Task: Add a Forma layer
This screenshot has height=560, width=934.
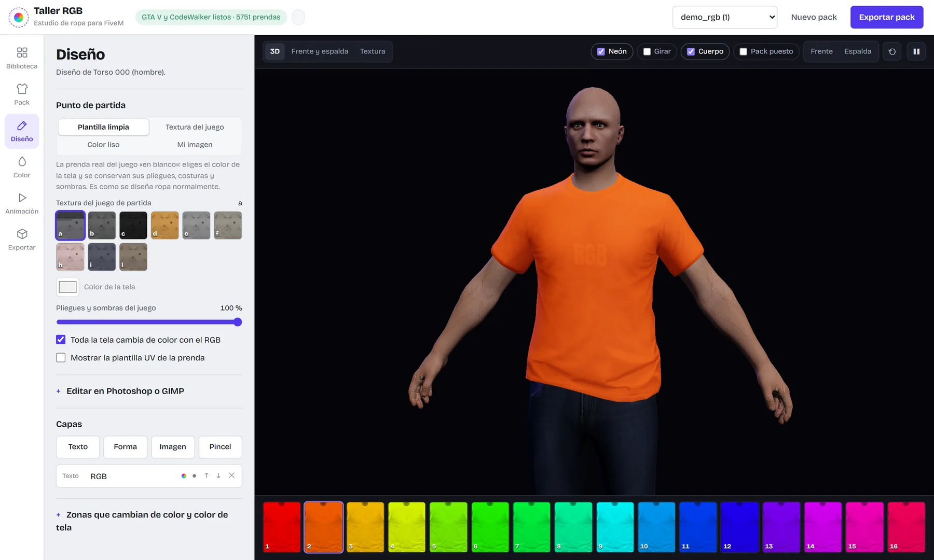Action: tap(126, 446)
